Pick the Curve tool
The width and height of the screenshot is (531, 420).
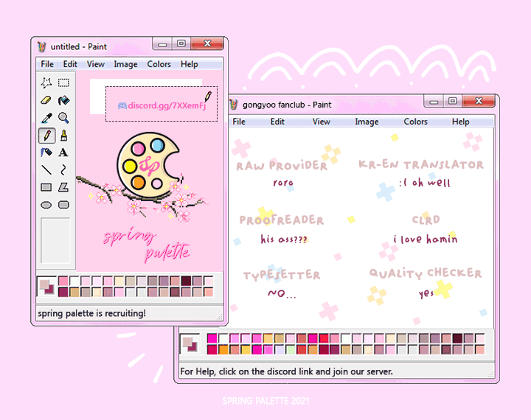tap(64, 170)
